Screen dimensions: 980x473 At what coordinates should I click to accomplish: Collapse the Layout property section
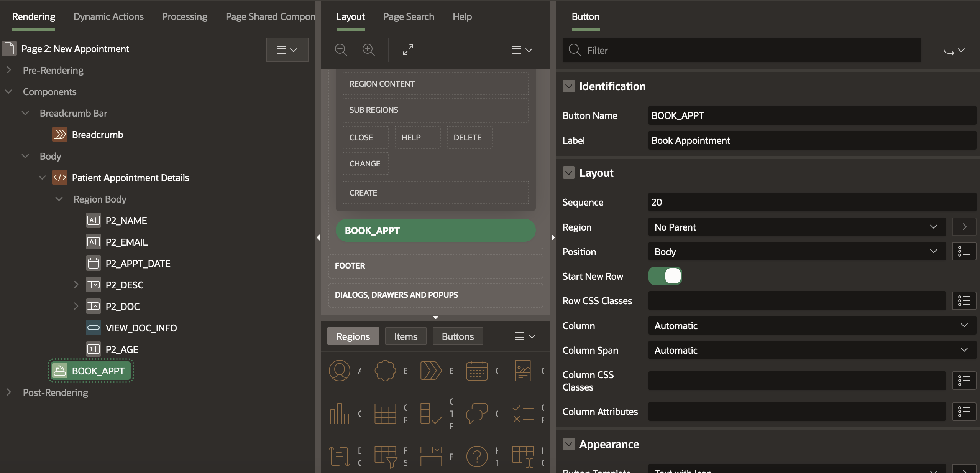click(569, 173)
